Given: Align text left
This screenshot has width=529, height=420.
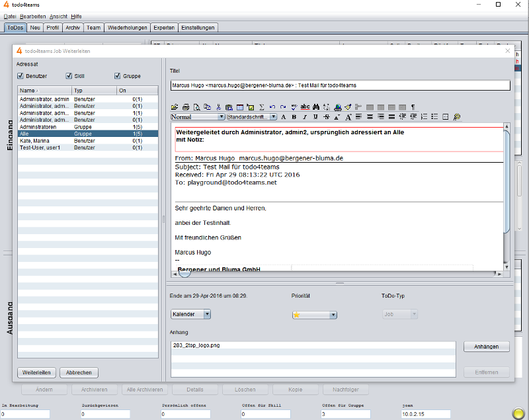Looking at the screenshot, I should click(358, 116).
